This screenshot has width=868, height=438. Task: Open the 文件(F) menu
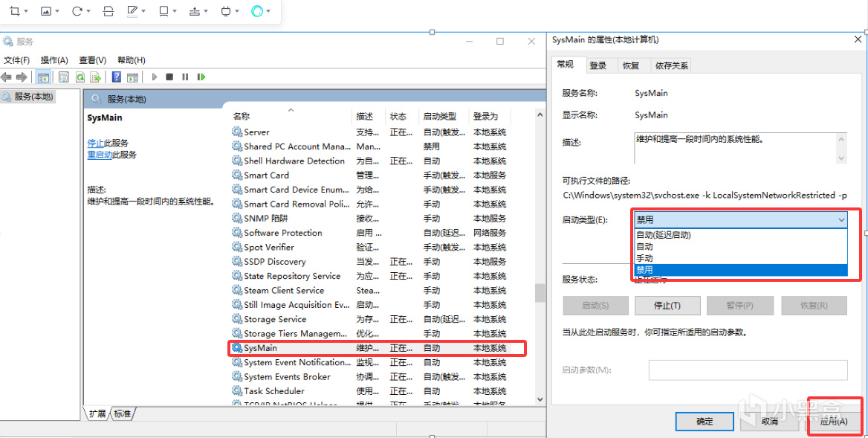[16, 59]
